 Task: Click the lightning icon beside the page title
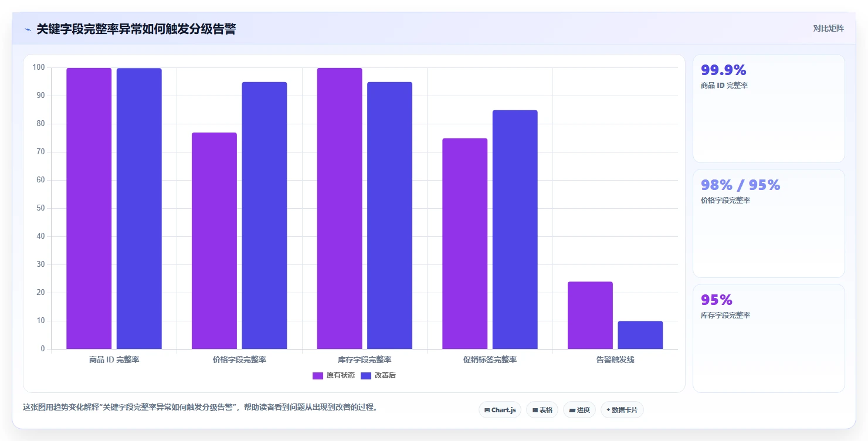[x=28, y=29]
